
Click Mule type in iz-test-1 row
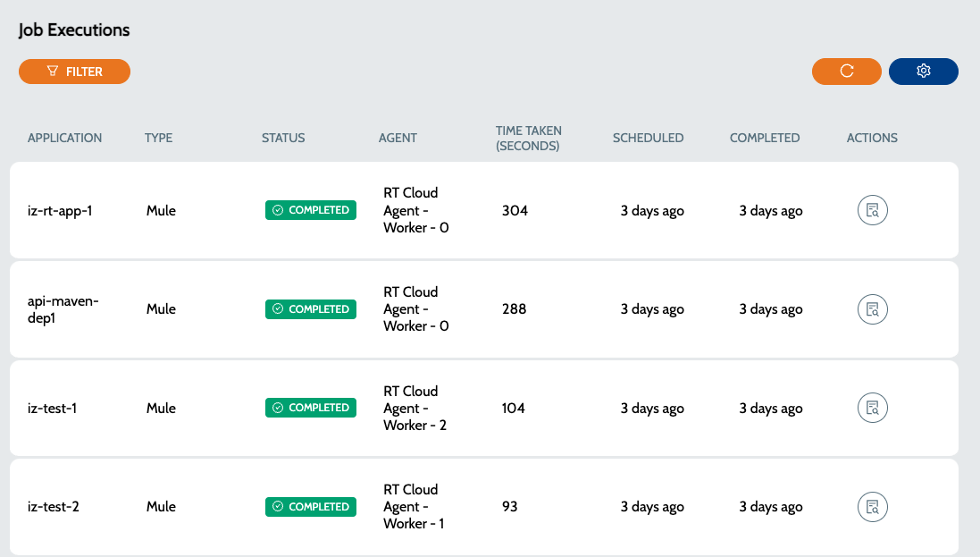[x=161, y=408]
